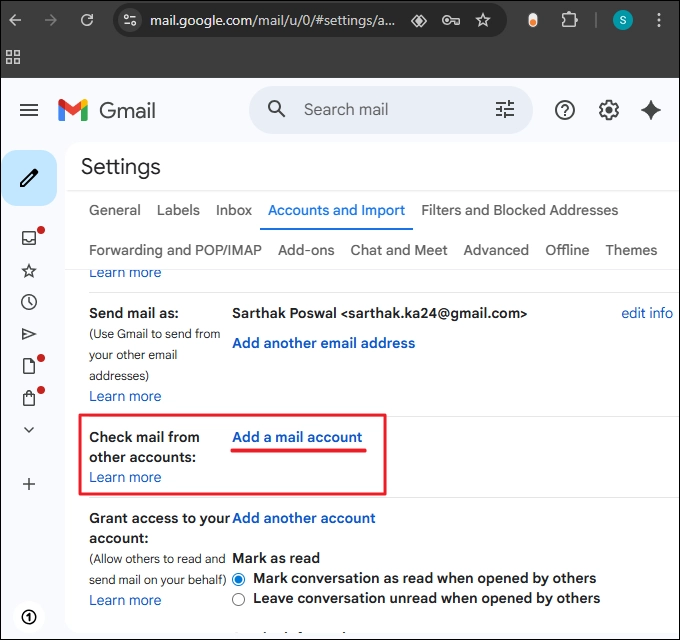The height and width of the screenshot is (640, 680).
Task: Open Starred mail sidebar icon
Action: point(29,271)
